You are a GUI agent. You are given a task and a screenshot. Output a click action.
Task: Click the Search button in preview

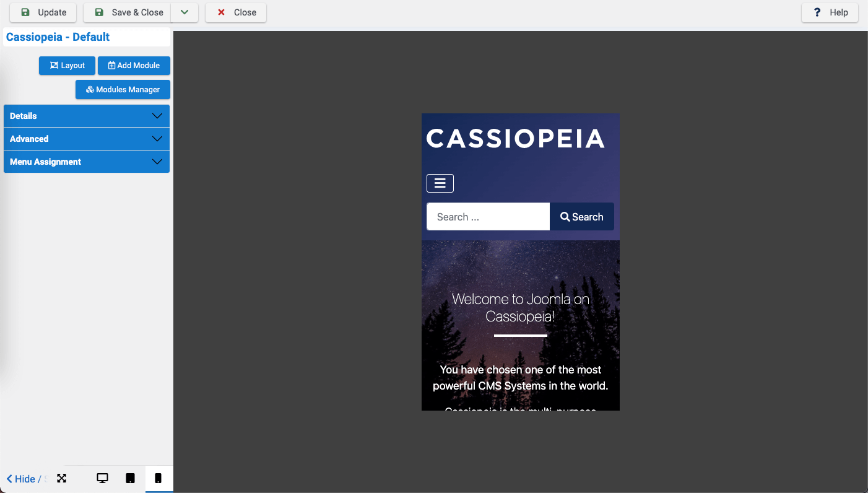point(582,217)
